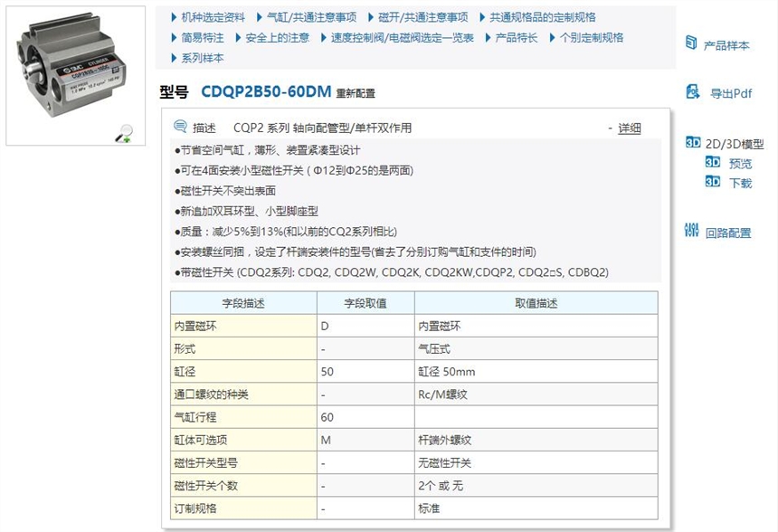The image size is (778, 532).
Task: Click the 3D icon beside 下载
Action: point(713,182)
